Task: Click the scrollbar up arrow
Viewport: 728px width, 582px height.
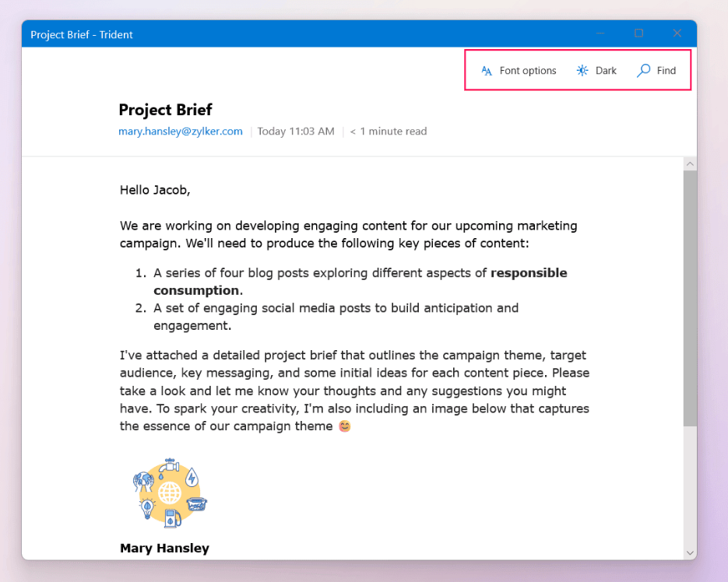Action: (x=690, y=164)
